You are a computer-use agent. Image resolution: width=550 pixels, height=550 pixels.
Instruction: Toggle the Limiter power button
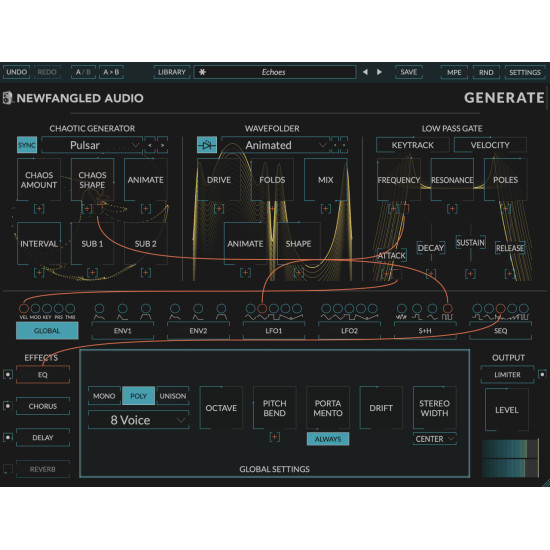pos(542,374)
